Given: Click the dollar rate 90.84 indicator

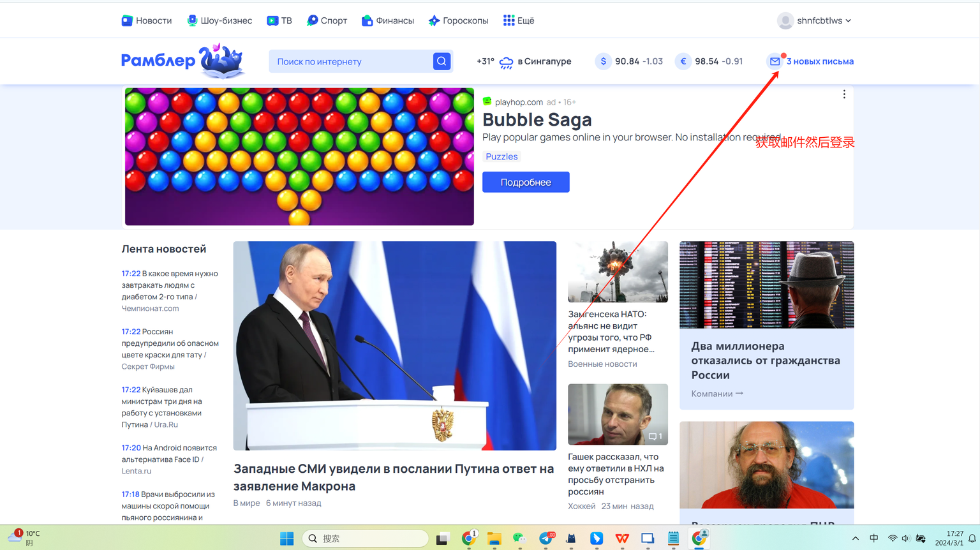Looking at the screenshot, I should point(628,61).
